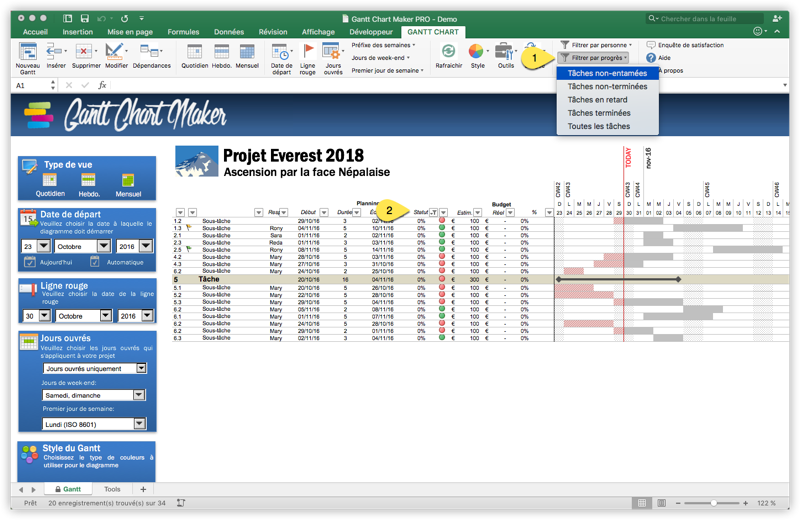Screen dimensions: 800x520
Task: Open the Accueil ribbon tab
Action: coord(35,32)
